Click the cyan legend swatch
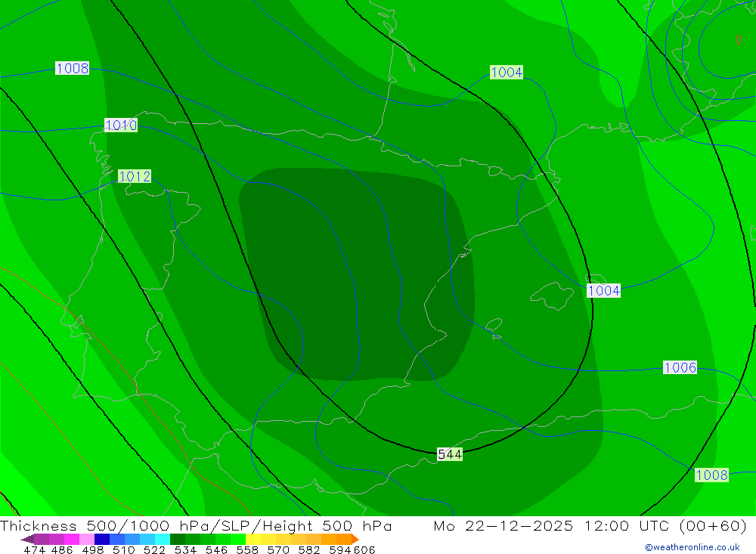Viewport: 756px width, 554px height. coord(163,539)
